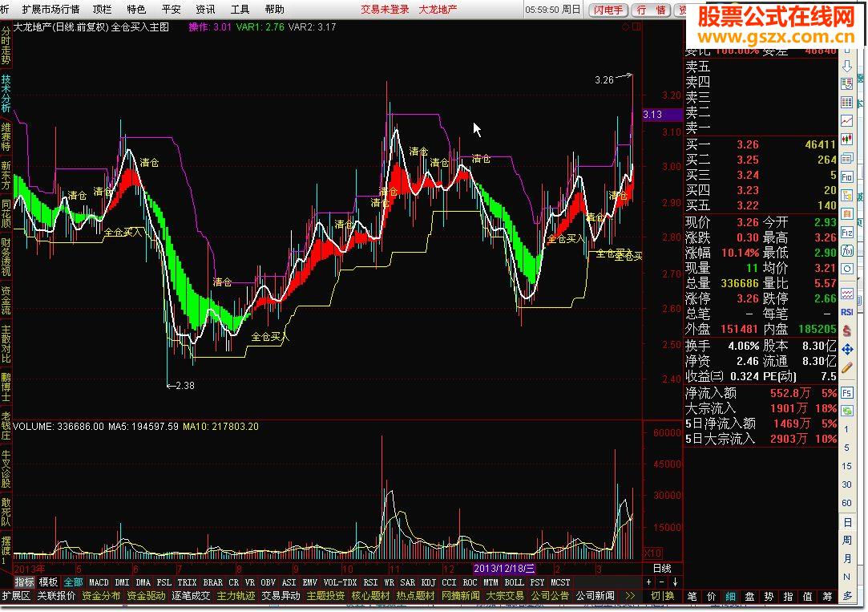Open the line chart icon in right toolbar
868x612 pixels.
[x=847, y=121]
